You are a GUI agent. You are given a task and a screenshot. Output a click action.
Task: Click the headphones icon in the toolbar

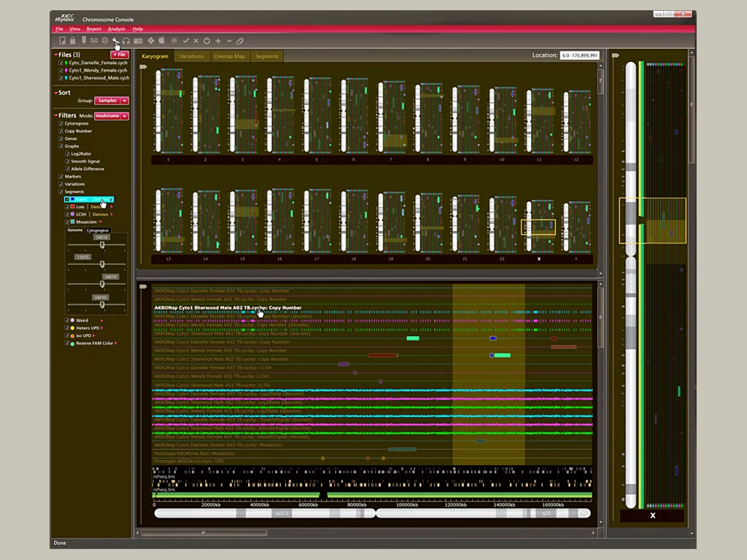[126, 41]
